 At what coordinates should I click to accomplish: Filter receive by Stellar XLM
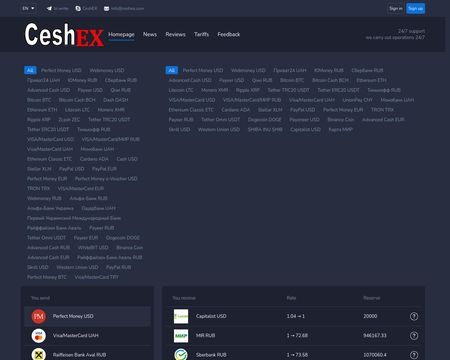click(x=270, y=110)
